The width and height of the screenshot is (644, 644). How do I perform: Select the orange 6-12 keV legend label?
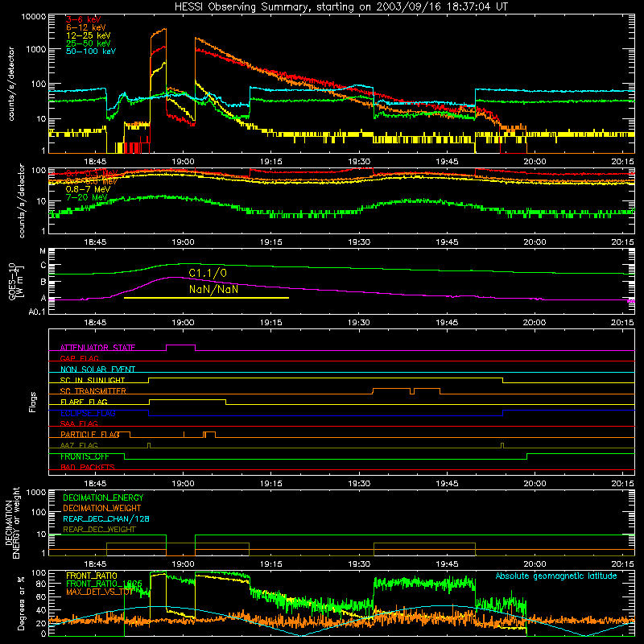86,27
